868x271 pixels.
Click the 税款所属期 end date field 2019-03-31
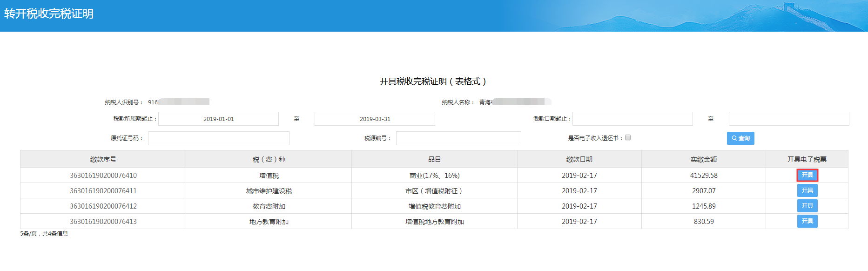(x=375, y=119)
